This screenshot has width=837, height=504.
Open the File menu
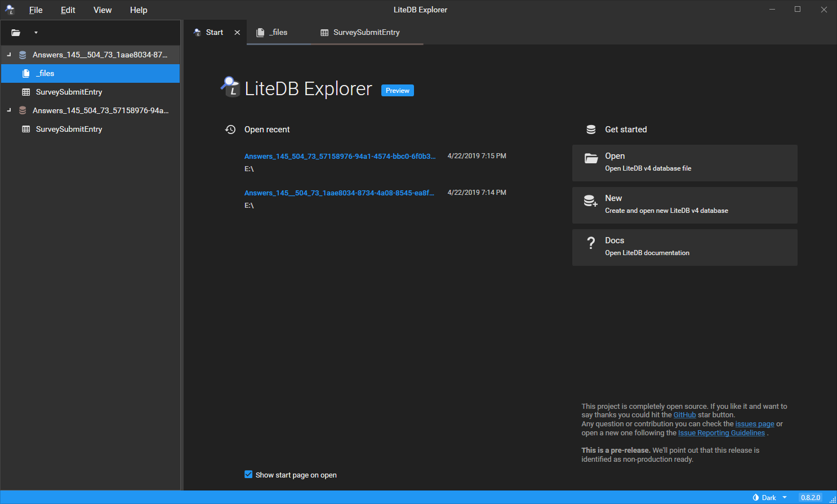36,10
